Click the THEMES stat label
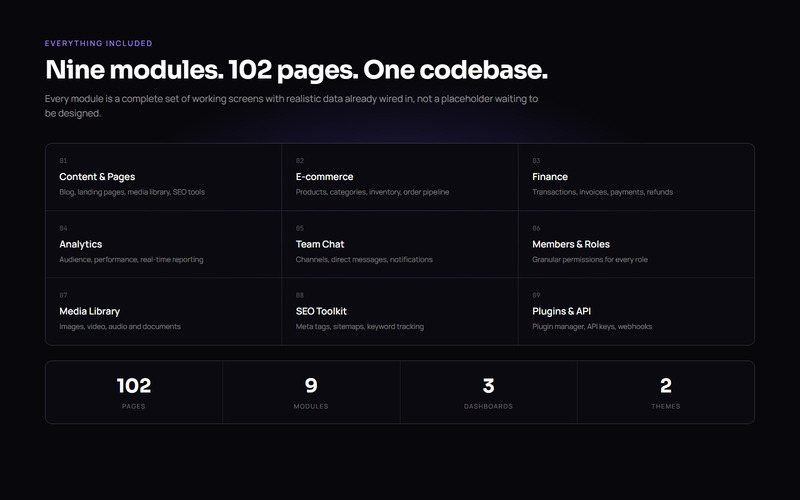800x500 pixels. [x=666, y=407]
